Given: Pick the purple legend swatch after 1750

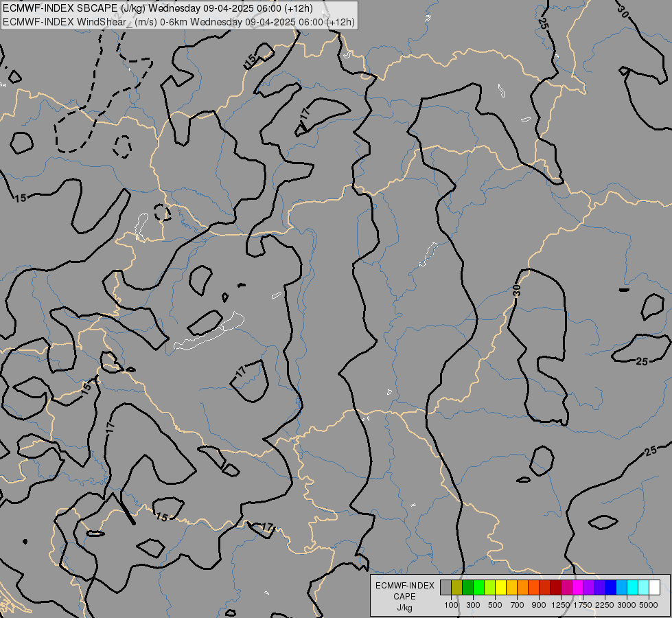Looking at the screenshot, I should 589,587.
